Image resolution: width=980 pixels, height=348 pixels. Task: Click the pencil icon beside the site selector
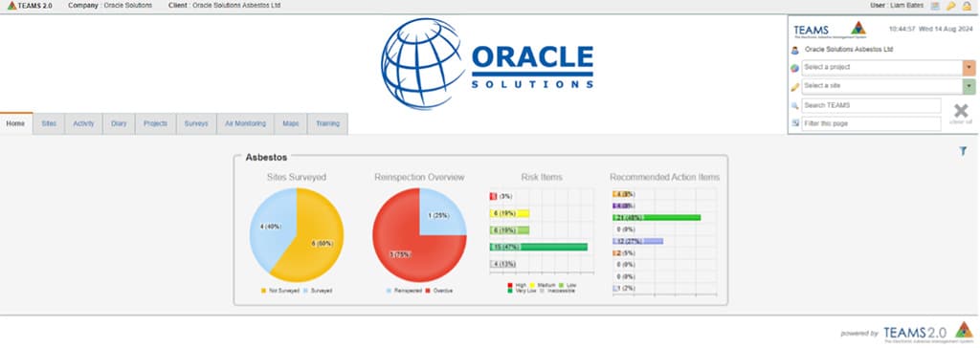[795, 87]
